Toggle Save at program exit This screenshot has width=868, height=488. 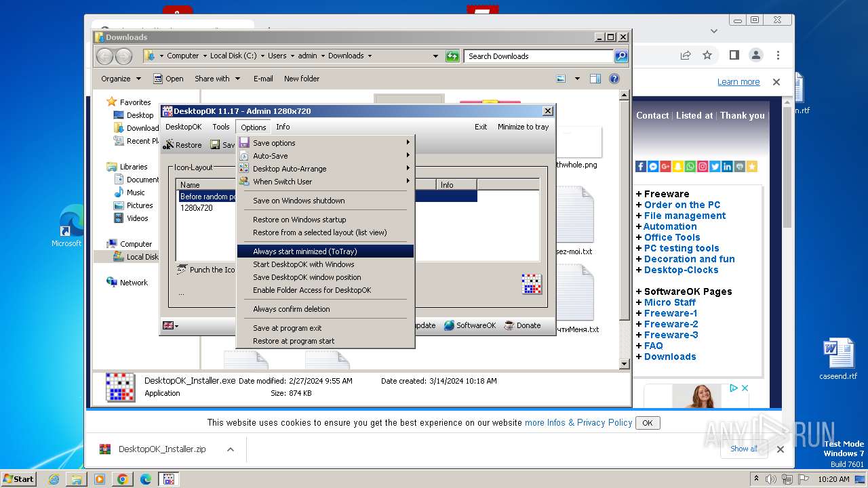point(325,328)
